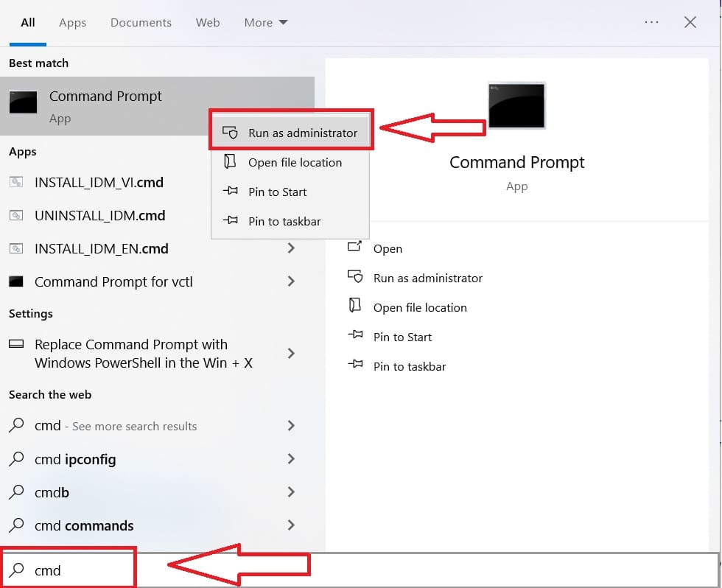This screenshot has width=722, height=588.
Task: Click the Command Prompt for vctl icon
Action: 16,281
